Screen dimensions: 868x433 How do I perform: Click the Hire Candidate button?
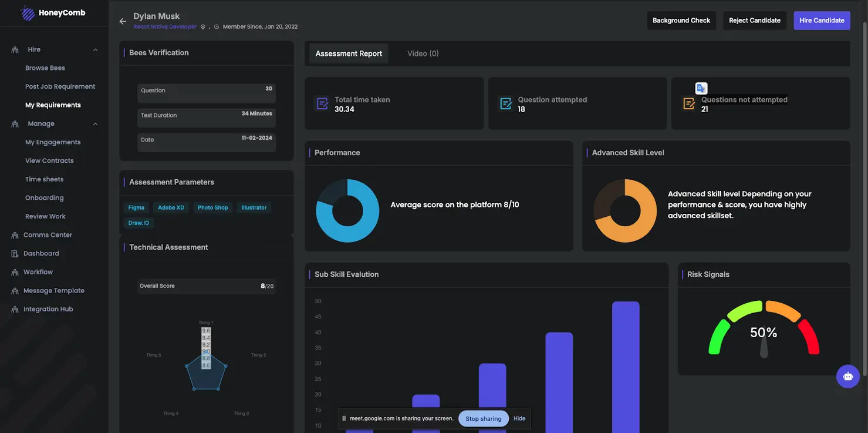click(822, 21)
